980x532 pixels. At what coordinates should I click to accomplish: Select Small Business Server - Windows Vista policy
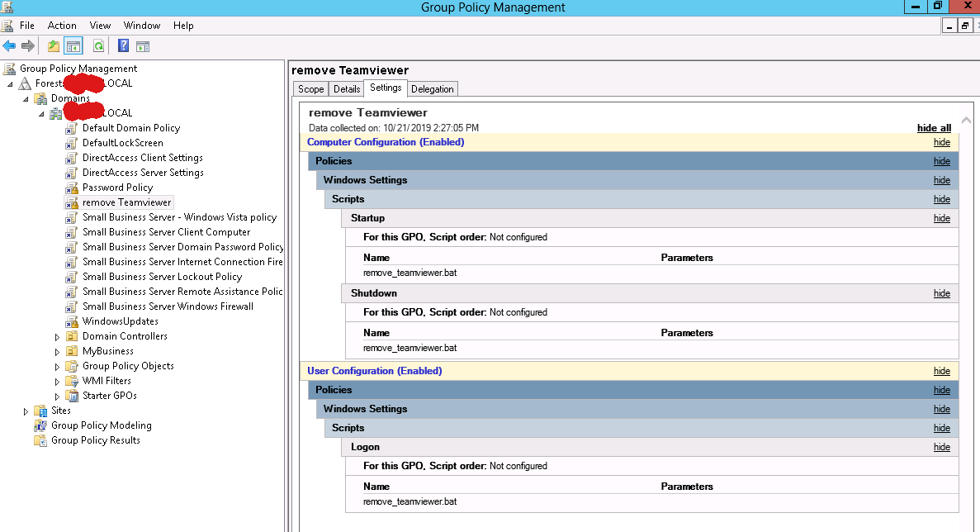point(179,217)
